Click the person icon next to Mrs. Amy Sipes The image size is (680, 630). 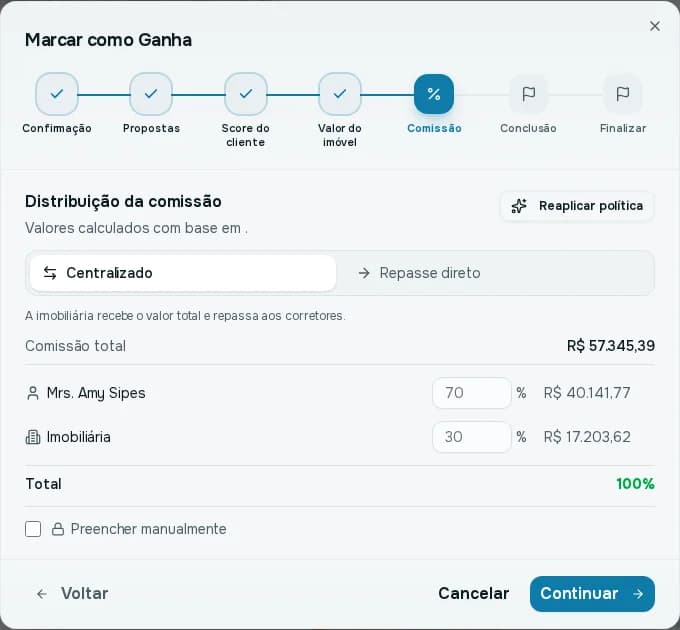coord(33,393)
